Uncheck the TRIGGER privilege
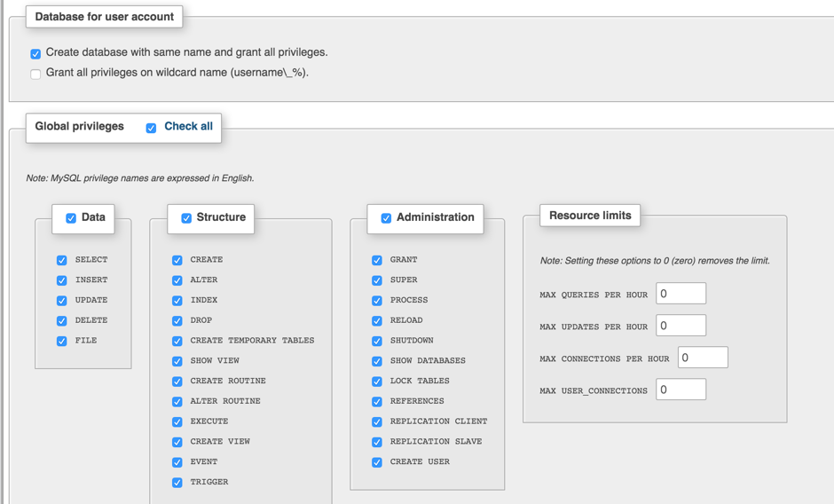 pyautogui.click(x=177, y=483)
